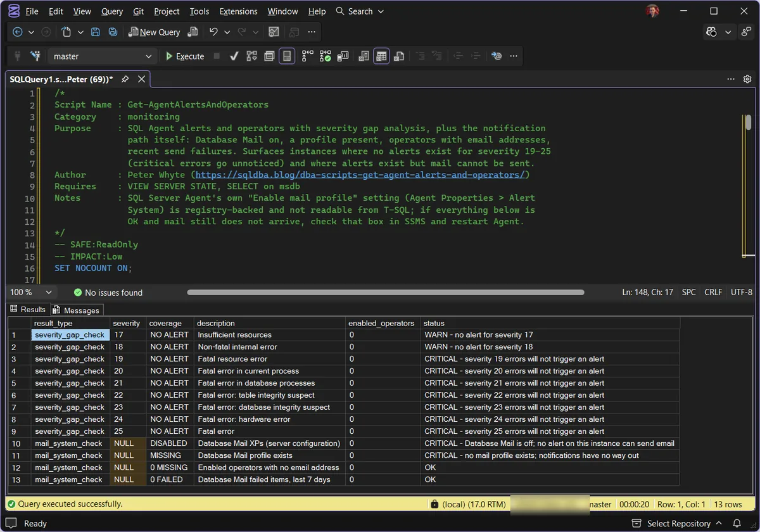Show more standard toolbar options
Viewport: 760px width, 532px height.
pyautogui.click(x=312, y=32)
